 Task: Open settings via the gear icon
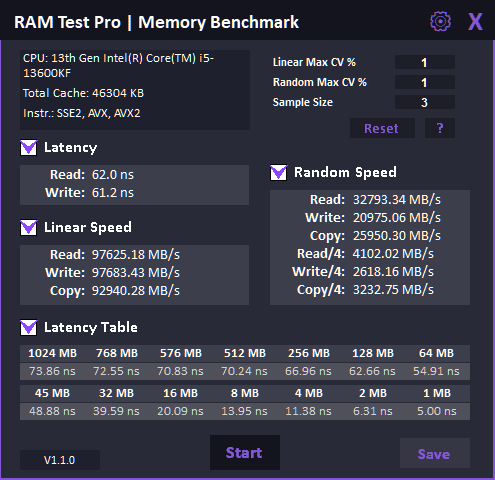440,22
